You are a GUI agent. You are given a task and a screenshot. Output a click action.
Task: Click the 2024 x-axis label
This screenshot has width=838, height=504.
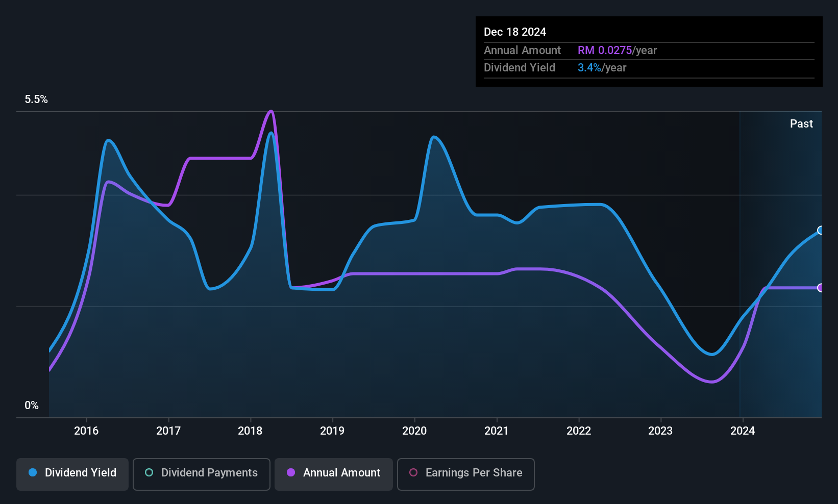pyautogui.click(x=743, y=431)
